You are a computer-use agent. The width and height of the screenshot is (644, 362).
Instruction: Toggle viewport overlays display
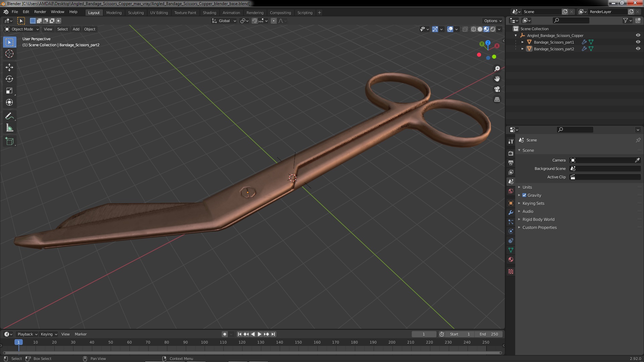pyautogui.click(x=450, y=29)
